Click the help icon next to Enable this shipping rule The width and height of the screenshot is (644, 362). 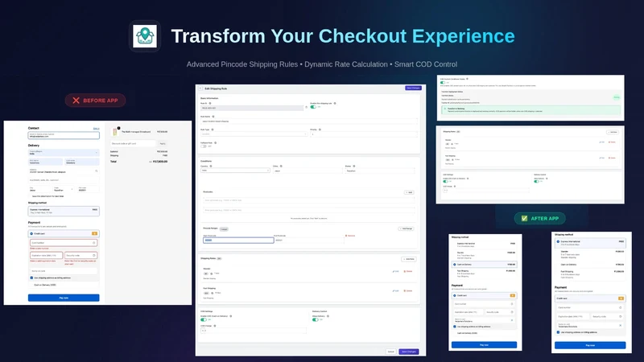coord(335,104)
